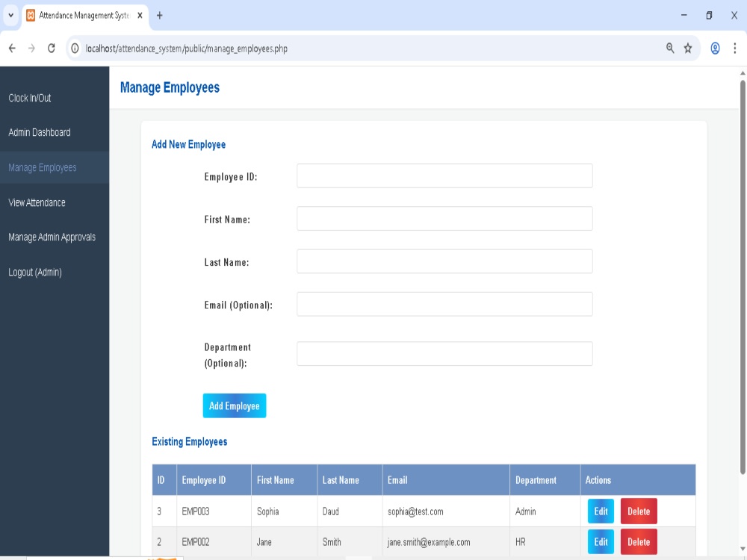The image size is (747, 560).
Task: Select the Attendance Management System tab
Action: (85, 16)
